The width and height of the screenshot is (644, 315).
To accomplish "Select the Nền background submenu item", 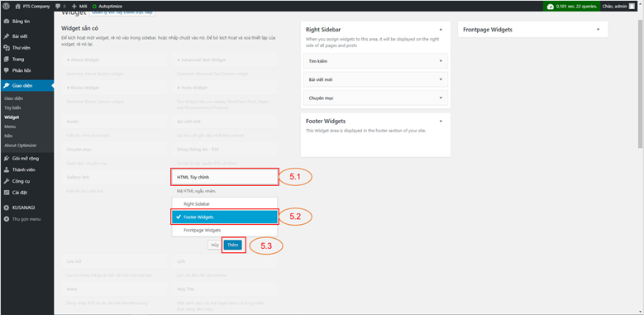I will point(7,136).
